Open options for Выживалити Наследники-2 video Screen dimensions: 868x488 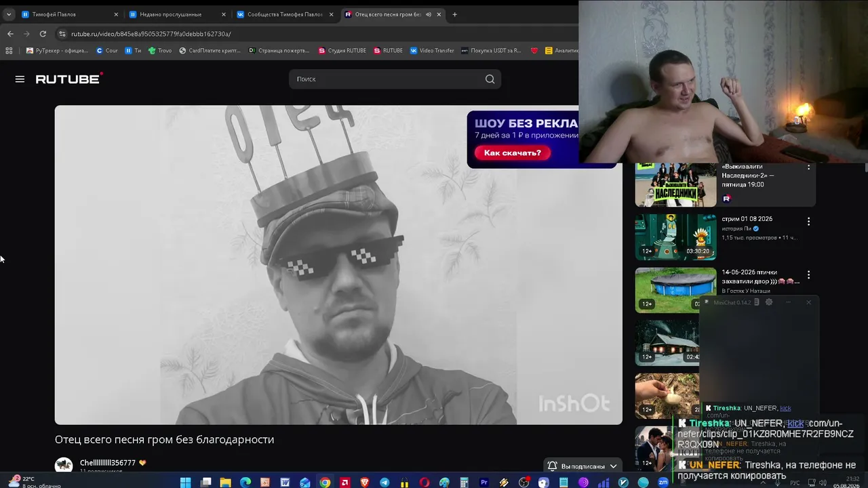point(808,167)
